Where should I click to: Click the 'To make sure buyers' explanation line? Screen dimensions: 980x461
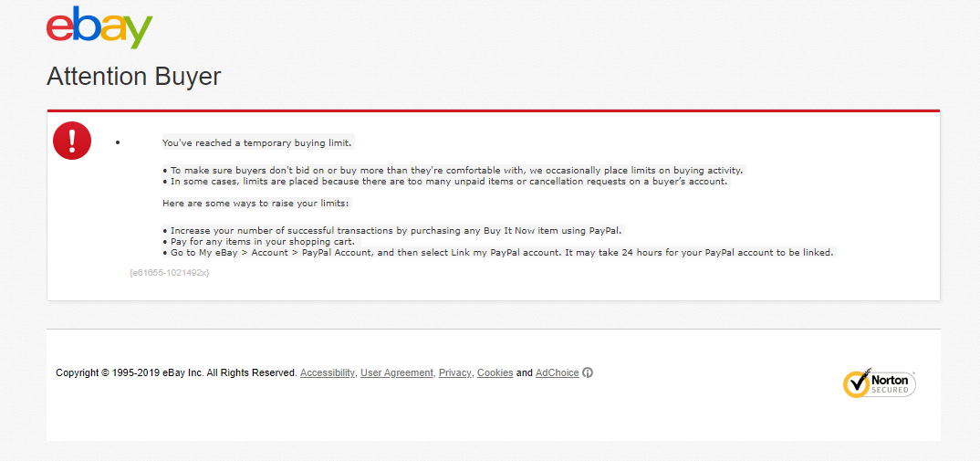pos(453,170)
